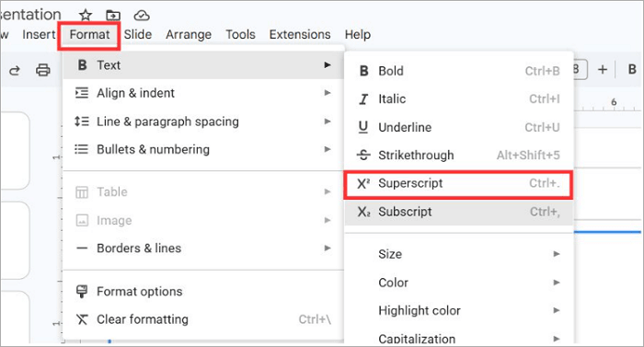Click the plus icon in toolbar
Image resolution: width=644 pixels, height=347 pixels.
tap(602, 69)
